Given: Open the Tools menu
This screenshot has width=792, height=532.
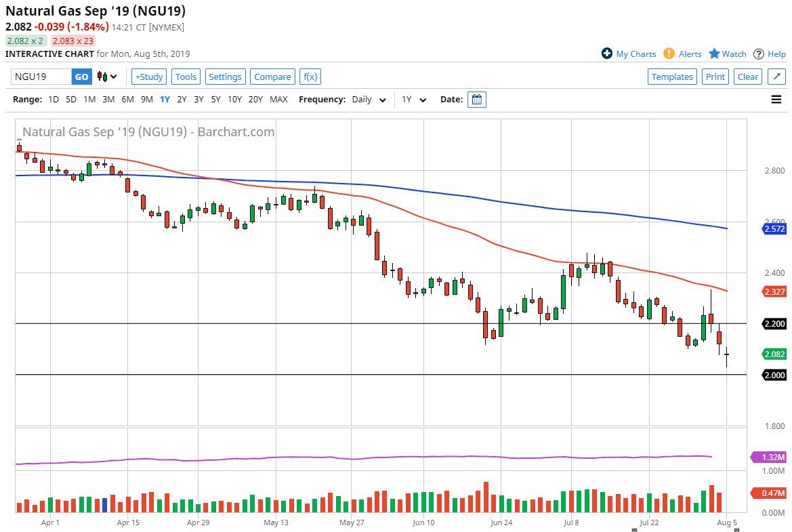Looking at the screenshot, I should click(x=186, y=77).
